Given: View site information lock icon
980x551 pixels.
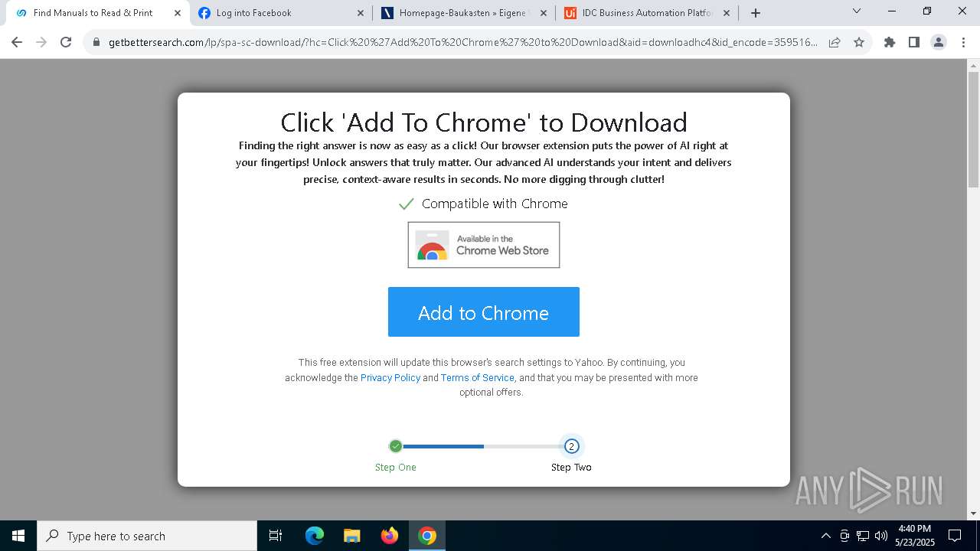Looking at the screenshot, I should click(x=96, y=42).
